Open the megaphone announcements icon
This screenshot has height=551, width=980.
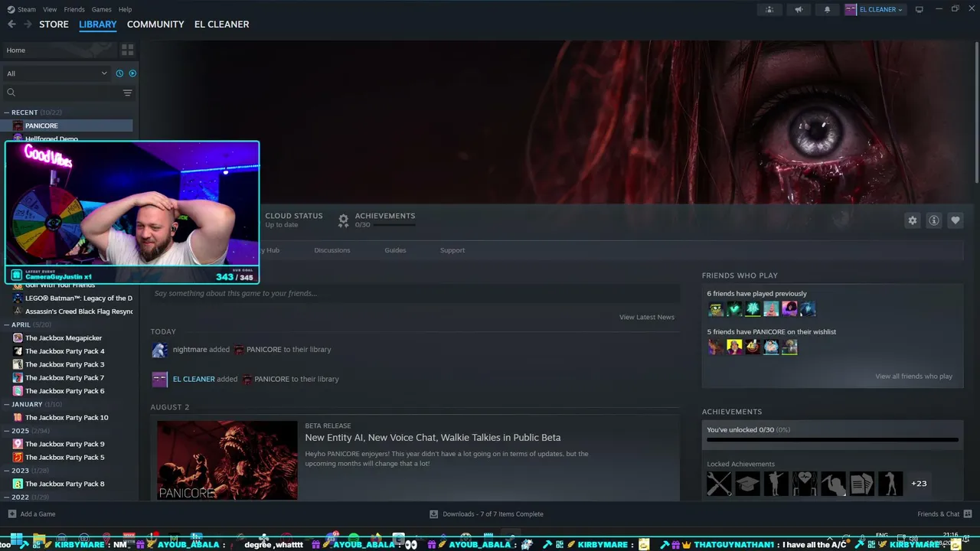[x=799, y=10]
